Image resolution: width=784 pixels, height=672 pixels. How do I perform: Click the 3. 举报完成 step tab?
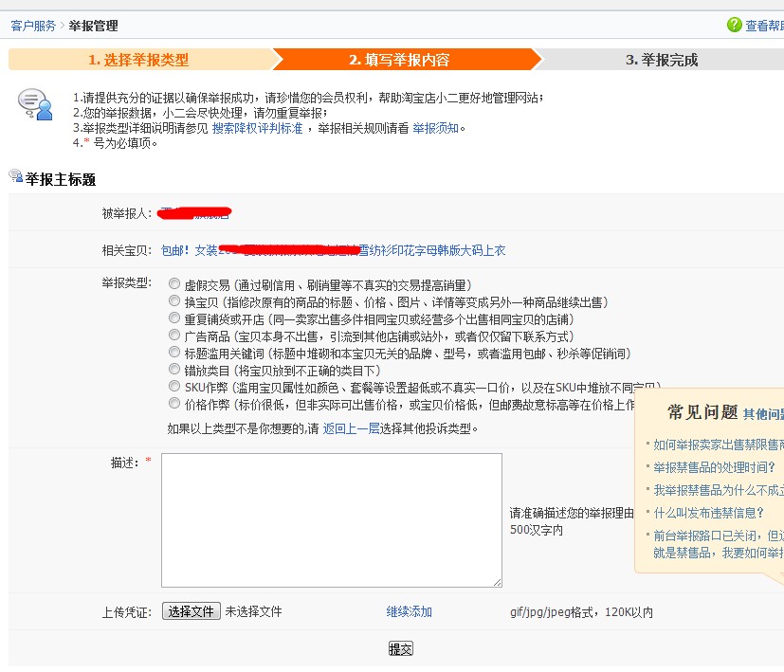click(661, 60)
